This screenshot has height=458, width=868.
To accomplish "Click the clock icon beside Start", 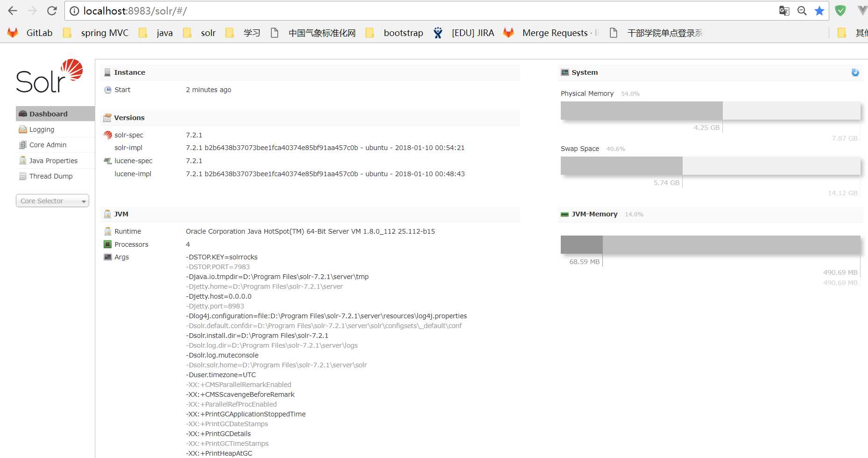I will click(x=108, y=90).
